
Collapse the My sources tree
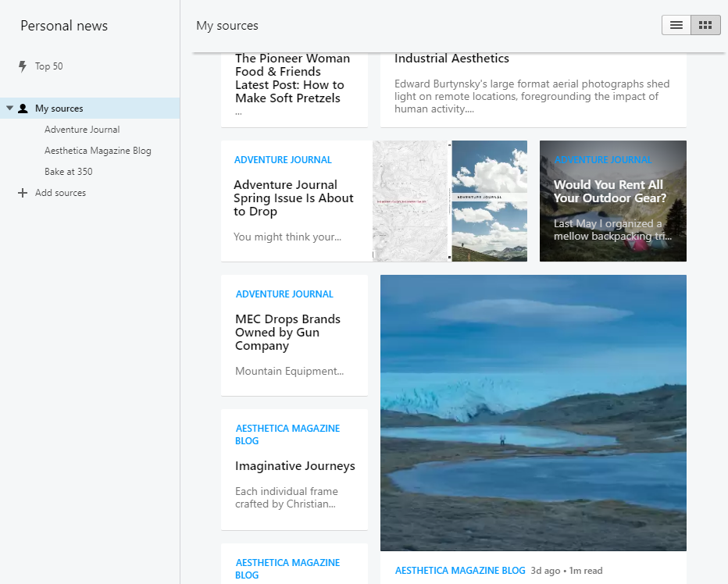coord(9,109)
